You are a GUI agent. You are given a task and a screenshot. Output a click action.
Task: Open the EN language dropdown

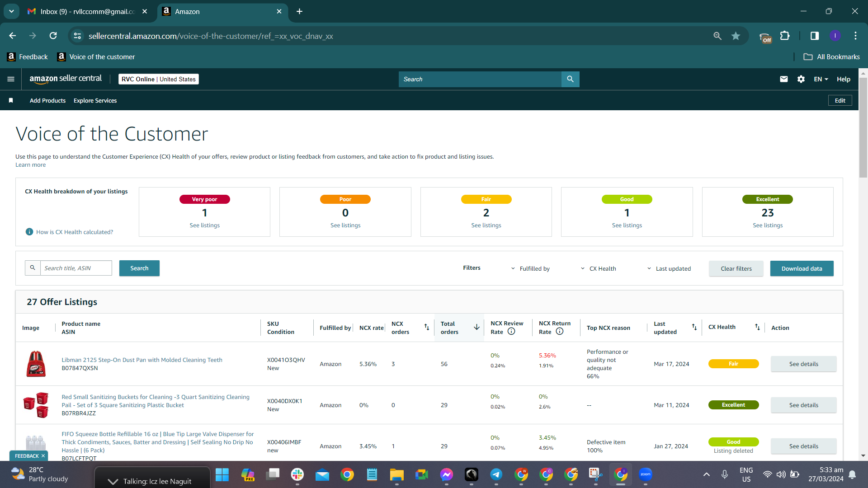tap(821, 79)
